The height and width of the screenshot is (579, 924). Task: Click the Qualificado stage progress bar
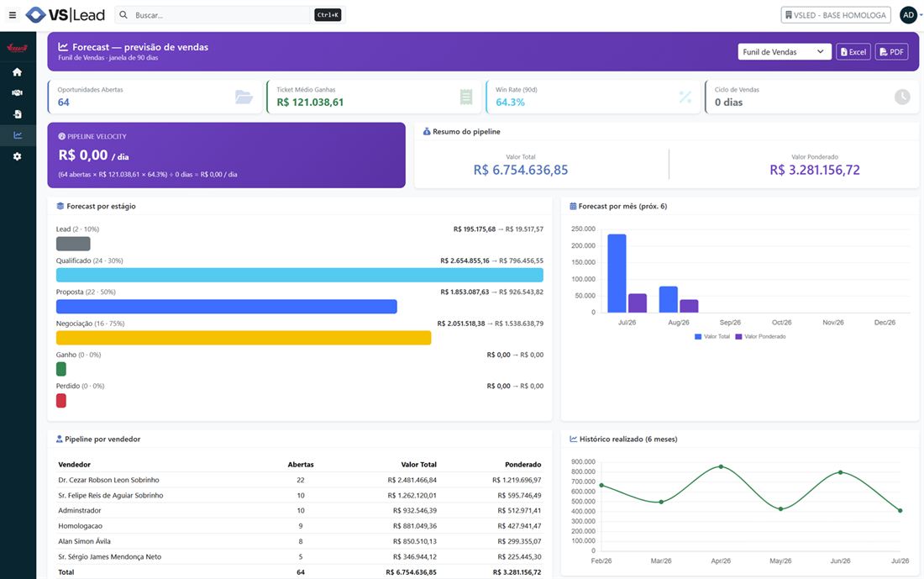(299, 275)
